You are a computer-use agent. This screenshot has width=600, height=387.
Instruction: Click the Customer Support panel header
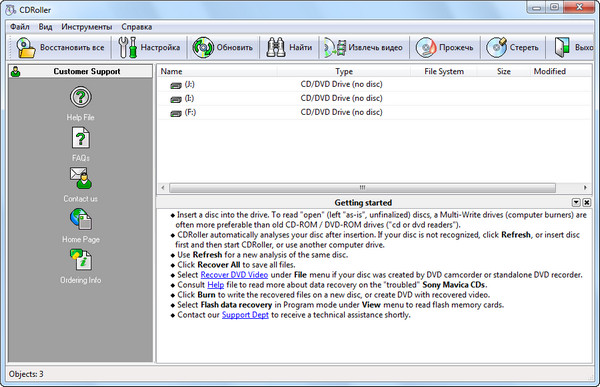(x=80, y=72)
